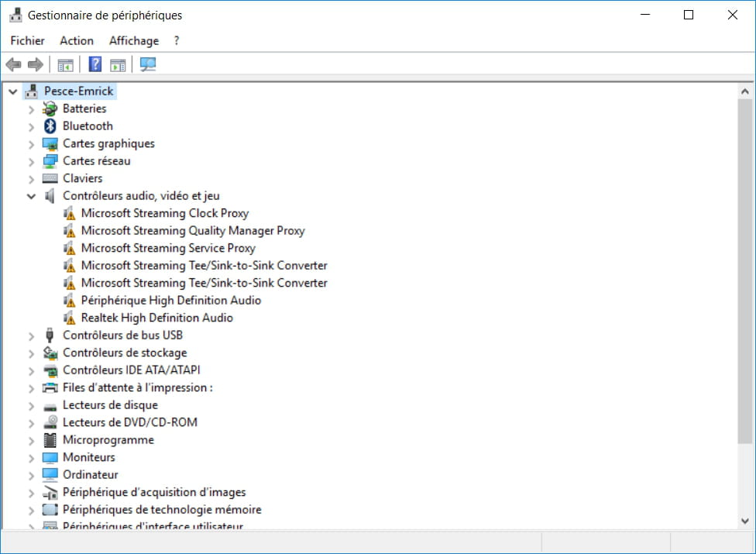Expand Lecteurs de DVD/CD-ROM
This screenshot has height=554, width=756.
[31, 423]
